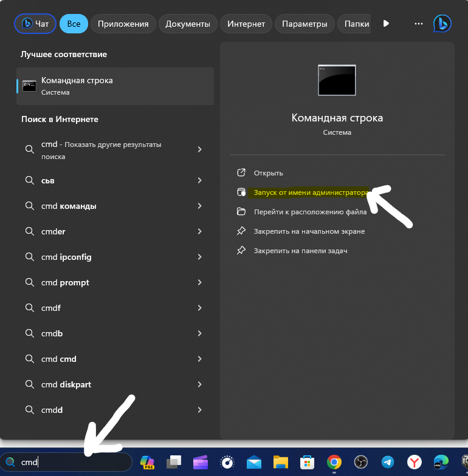Select the 'cmdb' suggestion
Viewport: 468px width, 476px height.
click(x=115, y=334)
